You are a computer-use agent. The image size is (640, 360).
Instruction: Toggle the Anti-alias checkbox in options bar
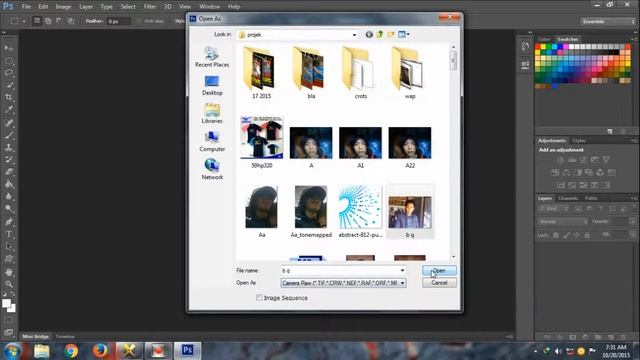(139, 21)
